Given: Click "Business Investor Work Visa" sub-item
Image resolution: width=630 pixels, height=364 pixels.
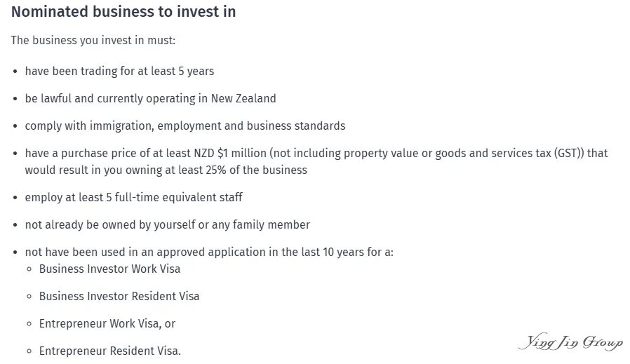Looking at the screenshot, I should coord(109,269).
